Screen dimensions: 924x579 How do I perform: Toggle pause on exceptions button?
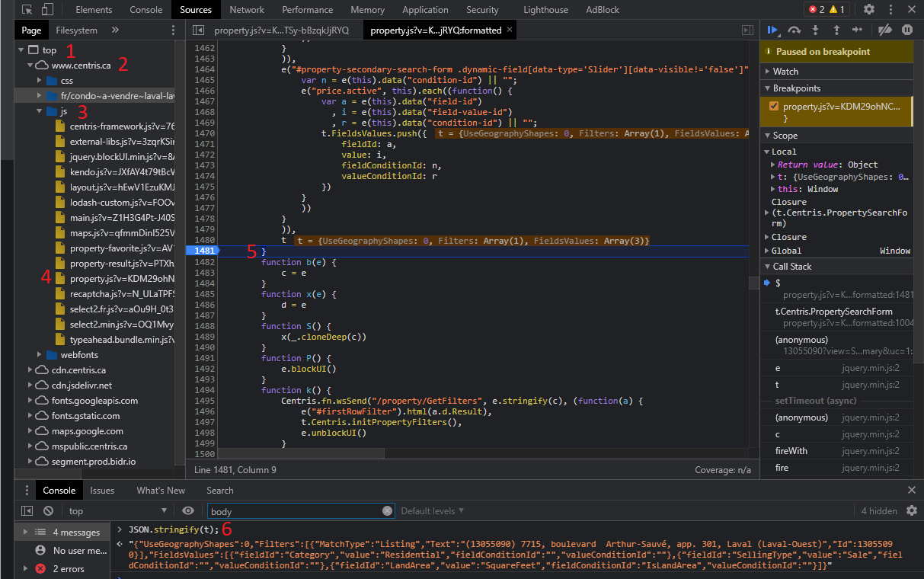pyautogui.click(x=906, y=30)
